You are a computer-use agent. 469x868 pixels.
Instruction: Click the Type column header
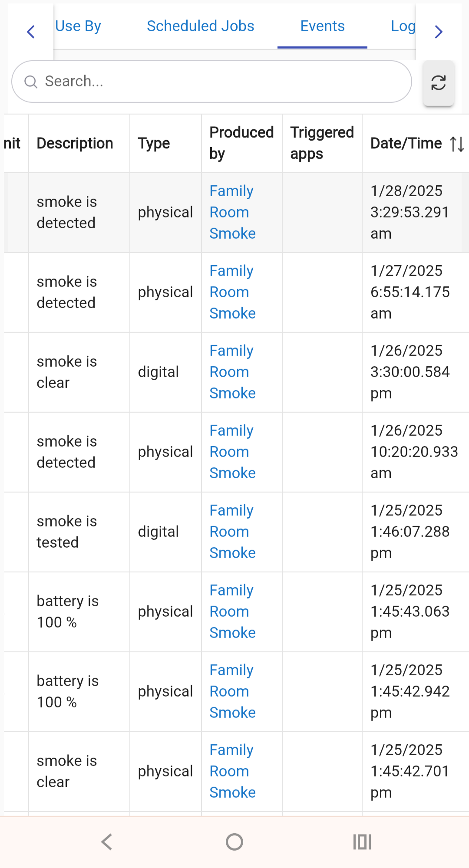coord(154,144)
